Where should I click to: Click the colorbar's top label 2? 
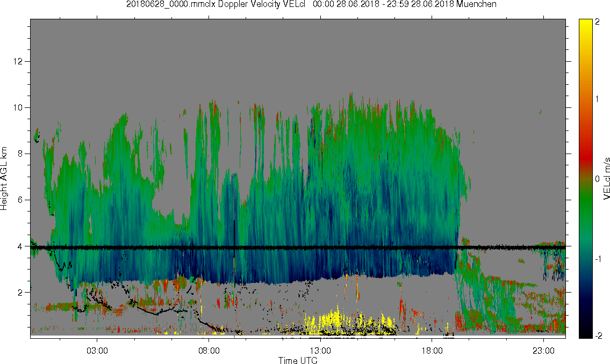tap(598, 22)
